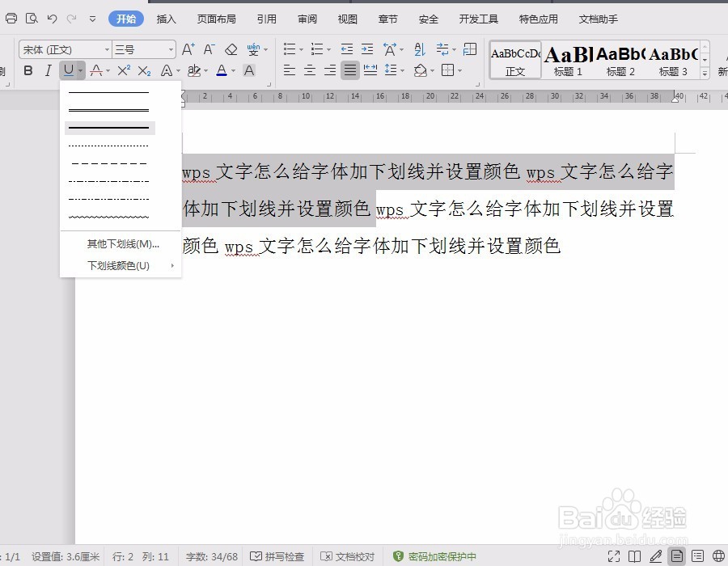Screen dimensions: 728x566
Task: Undo the last action
Action: click(52, 19)
